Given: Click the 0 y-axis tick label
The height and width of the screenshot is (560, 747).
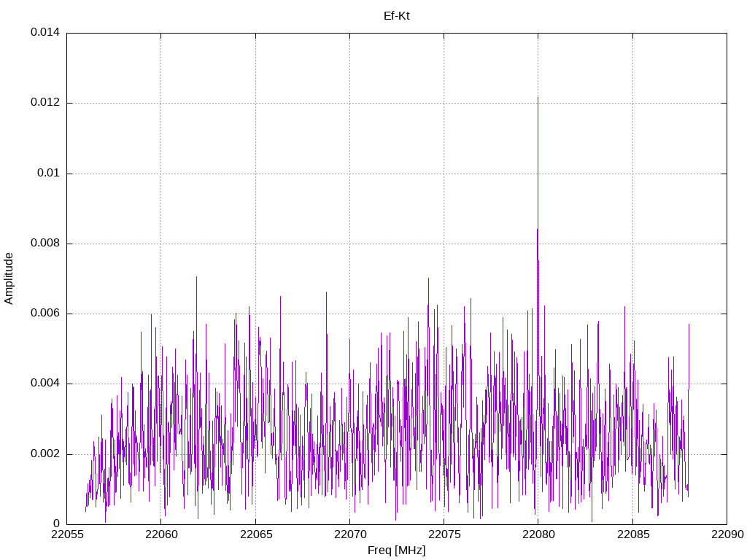Looking at the screenshot, I should pyautogui.click(x=56, y=524).
